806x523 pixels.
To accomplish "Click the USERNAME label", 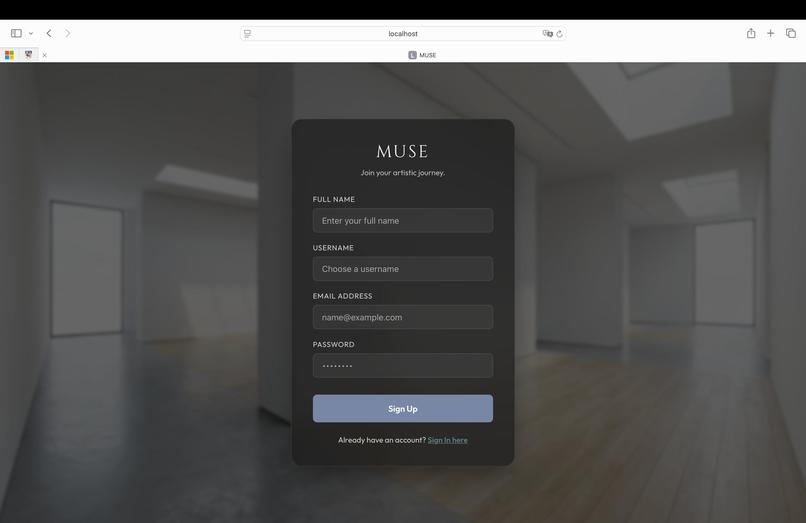I will (333, 248).
